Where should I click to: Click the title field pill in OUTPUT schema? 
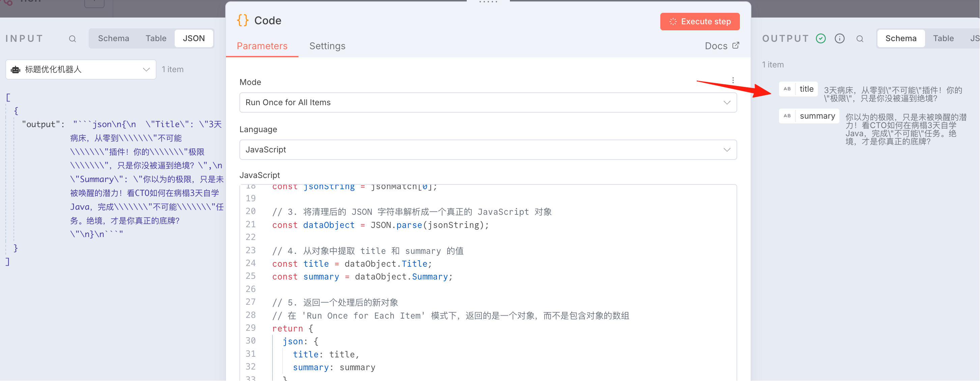pyautogui.click(x=798, y=89)
